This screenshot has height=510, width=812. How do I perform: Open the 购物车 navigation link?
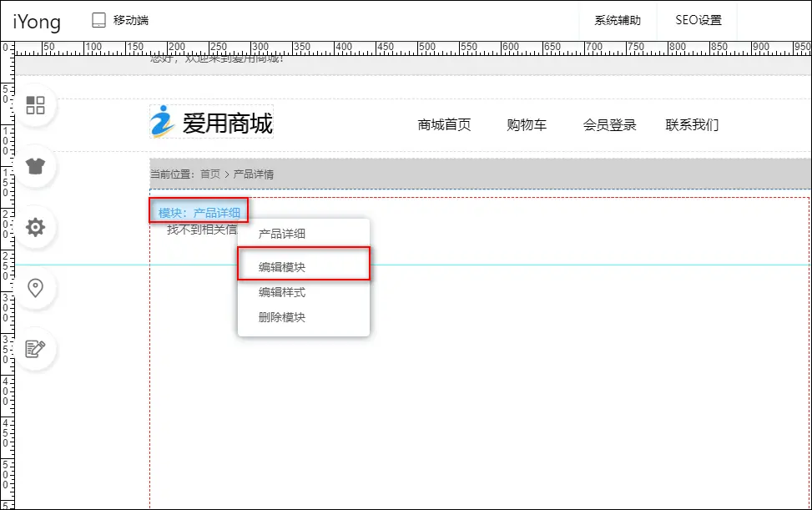[x=527, y=125]
